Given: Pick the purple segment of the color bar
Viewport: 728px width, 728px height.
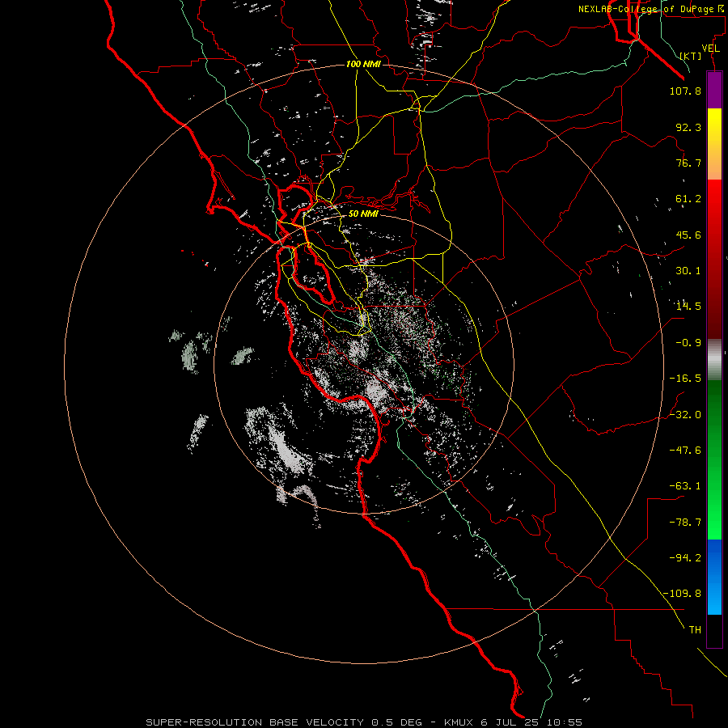Looking at the screenshot, I should pyautogui.click(x=714, y=90).
